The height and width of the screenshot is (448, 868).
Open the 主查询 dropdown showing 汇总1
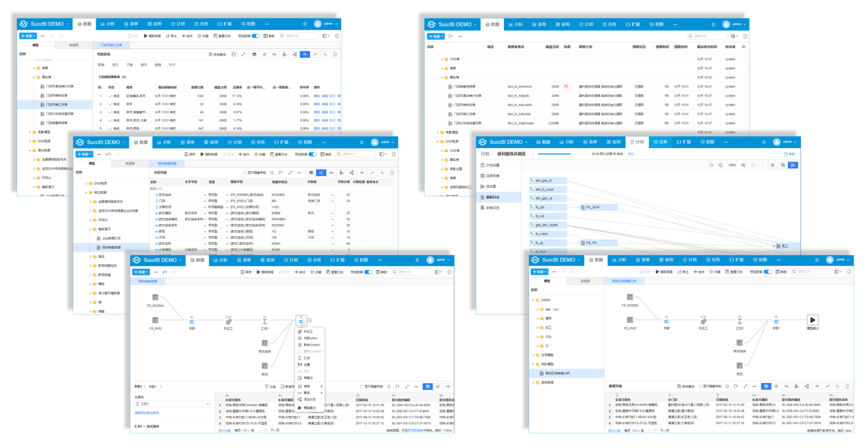point(172,404)
